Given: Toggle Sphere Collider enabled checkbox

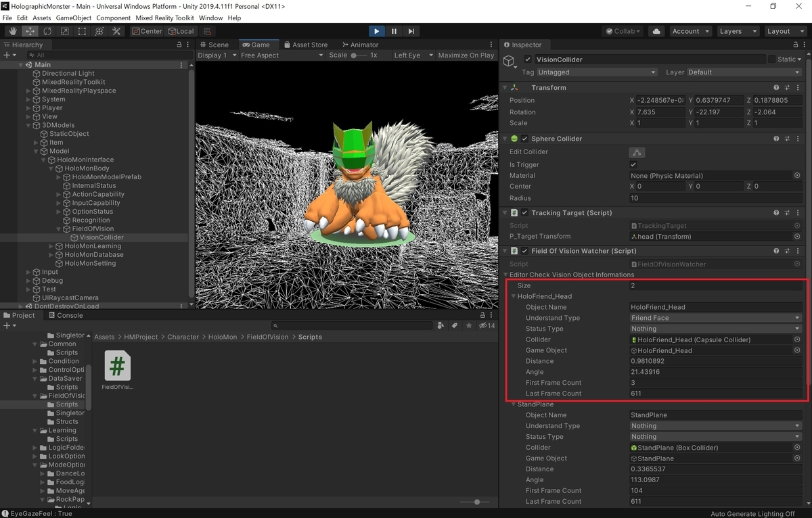Looking at the screenshot, I should click(x=524, y=139).
